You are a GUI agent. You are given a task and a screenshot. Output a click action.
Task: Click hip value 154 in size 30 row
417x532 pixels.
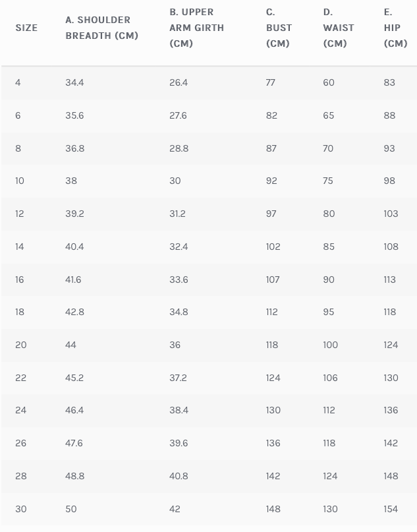[x=391, y=509]
